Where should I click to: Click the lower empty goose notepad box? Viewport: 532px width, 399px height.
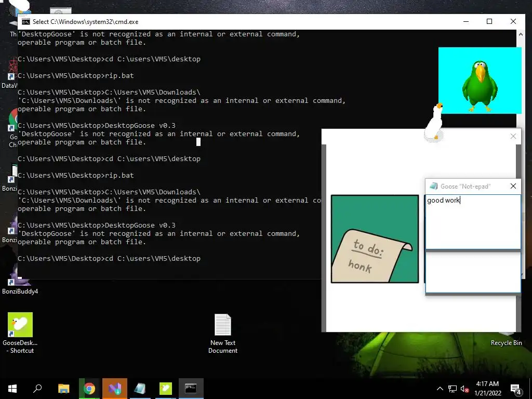(473, 272)
